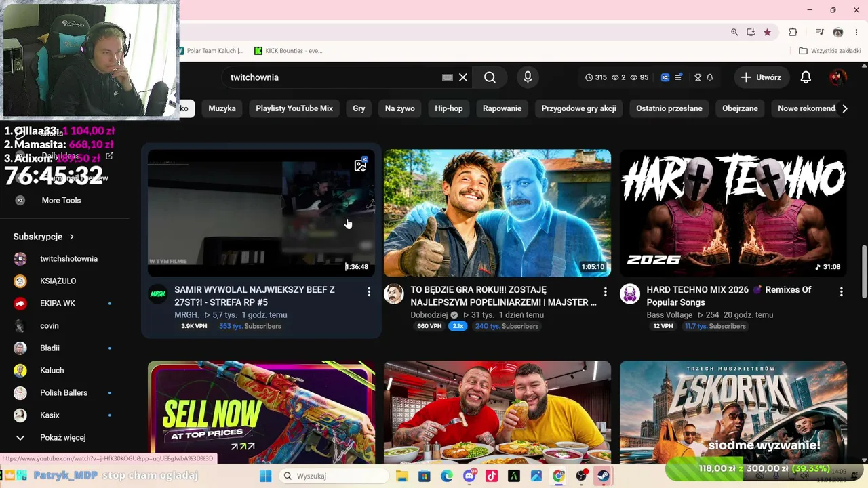Click the blue vidIQ extension icon
Image resolution: width=868 pixels, height=488 pixels.
[x=665, y=77]
